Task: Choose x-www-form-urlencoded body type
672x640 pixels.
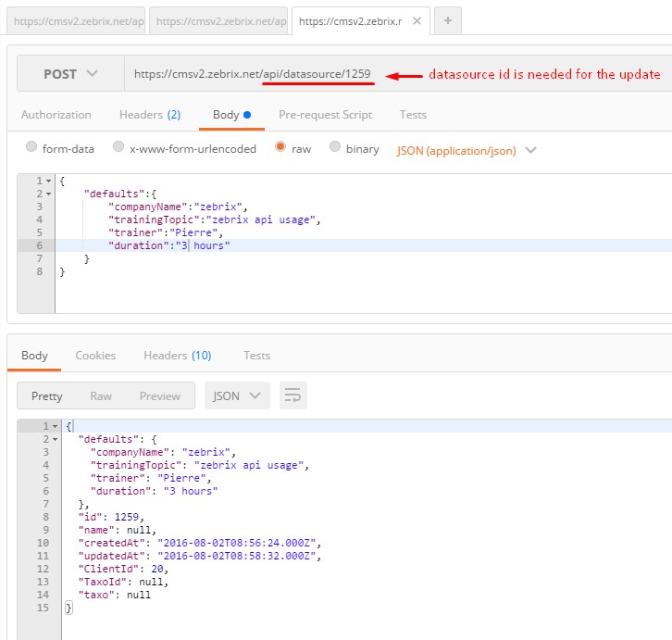Action: (118, 148)
